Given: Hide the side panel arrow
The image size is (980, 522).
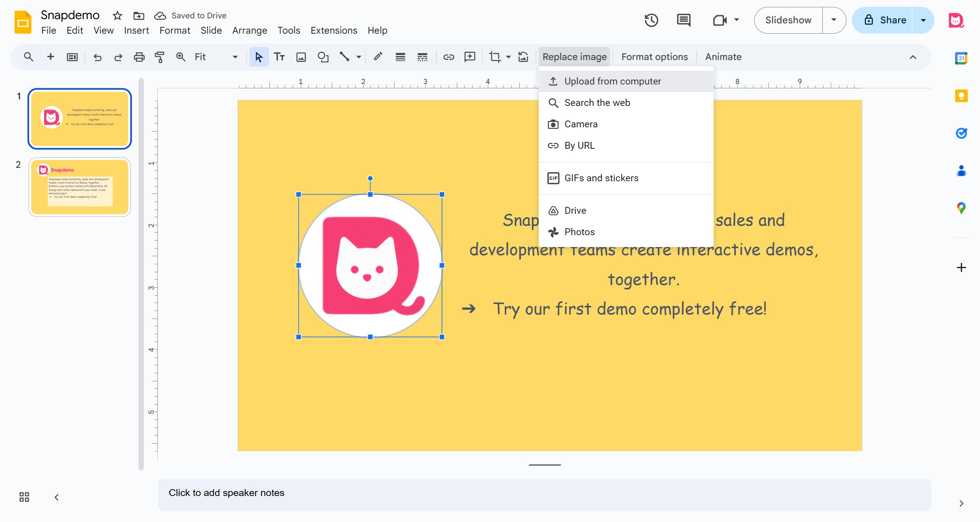Looking at the screenshot, I should click(961, 503).
